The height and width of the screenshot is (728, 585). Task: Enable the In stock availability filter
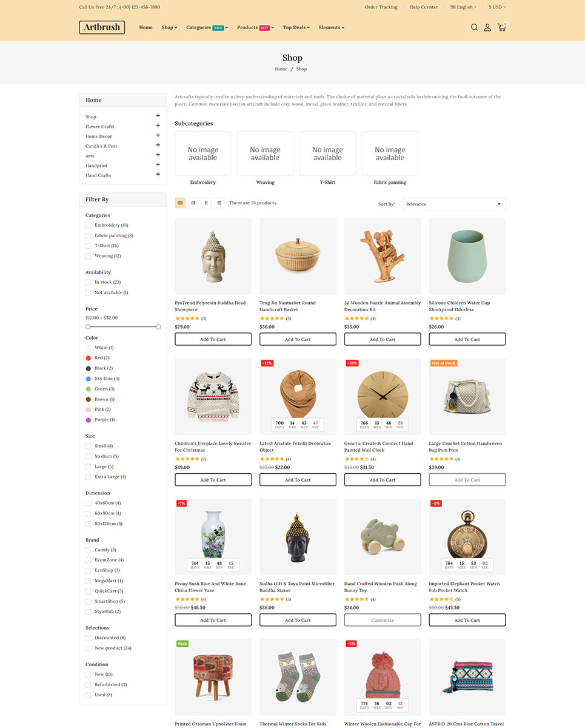89,282
